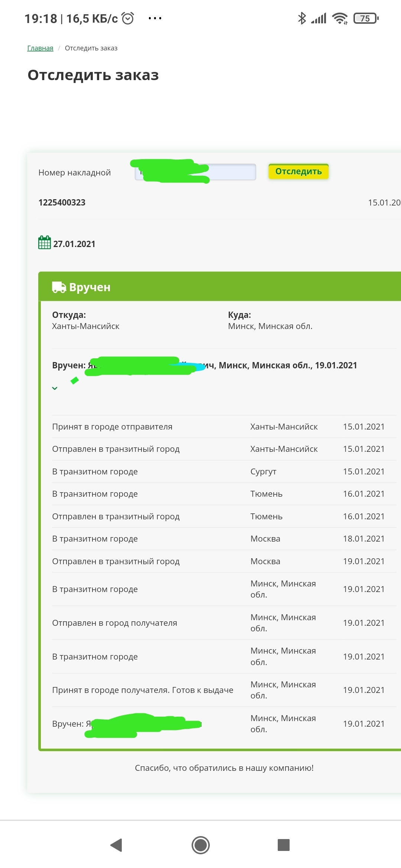Tap the delivery truck icon

point(59,287)
